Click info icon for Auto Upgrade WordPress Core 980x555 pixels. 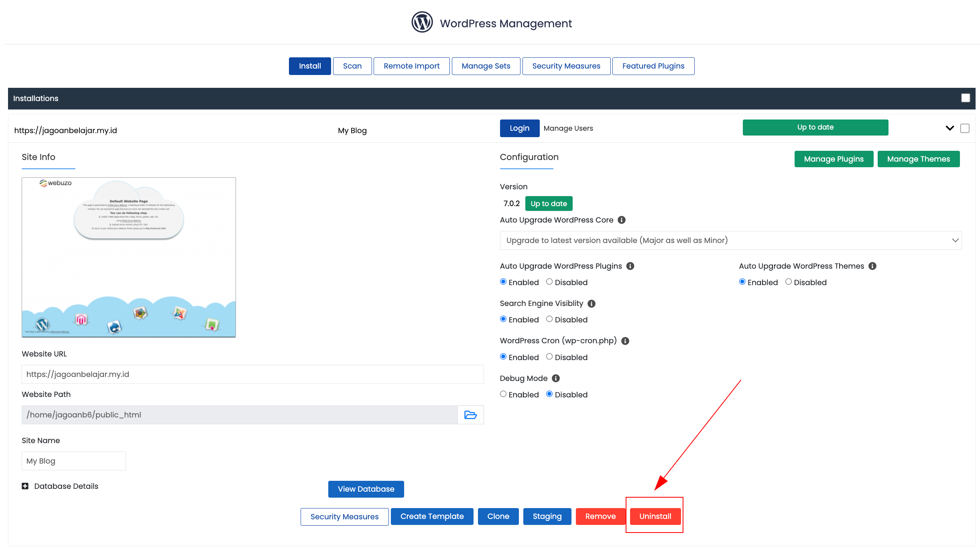pyautogui.click(x=622, y=220)
